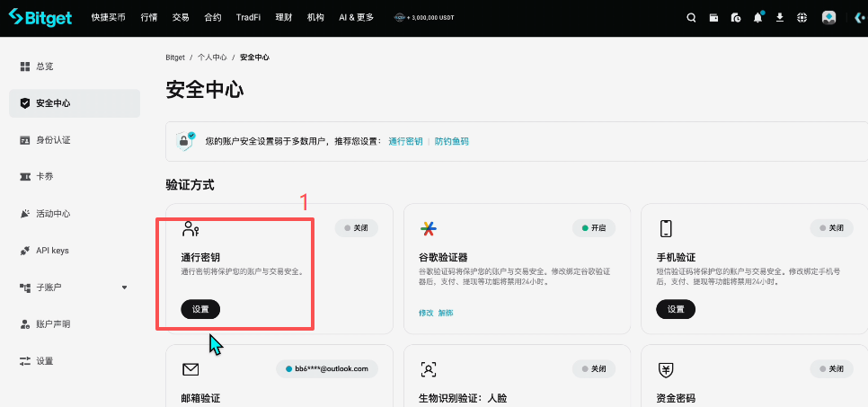Open the TradFi menu
This screenshot has height=407, width=868.
[x=249, y=18]
